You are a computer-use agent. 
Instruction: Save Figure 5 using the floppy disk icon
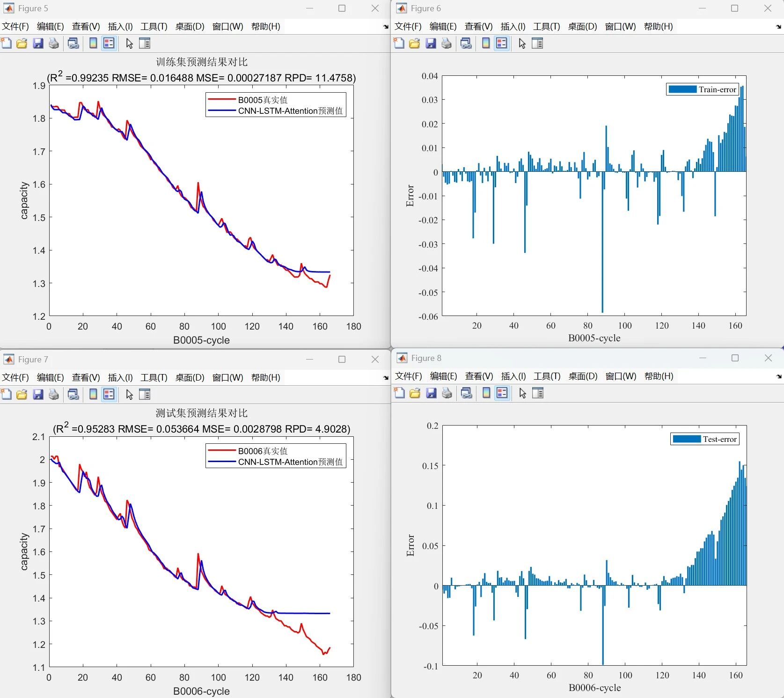[x=38, y=44]
